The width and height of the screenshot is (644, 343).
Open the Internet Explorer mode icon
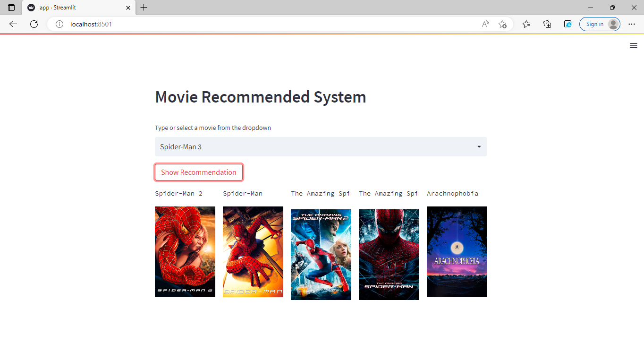coord(568,24)
